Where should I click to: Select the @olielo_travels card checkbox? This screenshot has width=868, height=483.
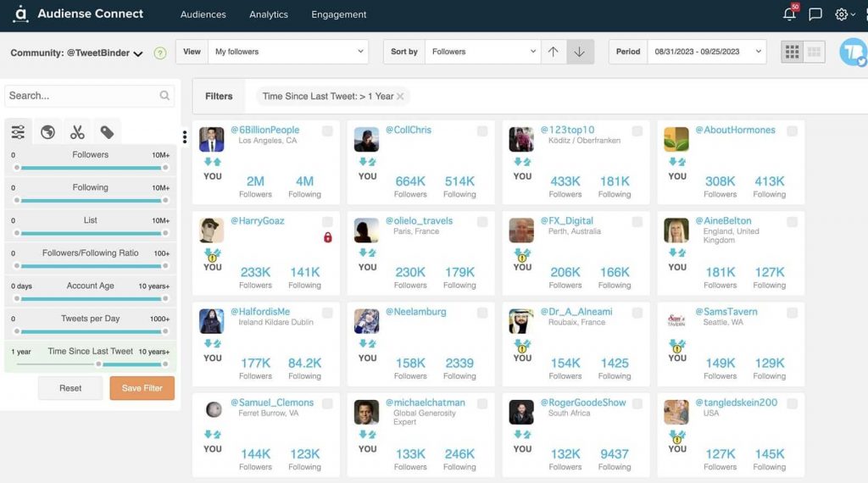[x=482, y=221]
